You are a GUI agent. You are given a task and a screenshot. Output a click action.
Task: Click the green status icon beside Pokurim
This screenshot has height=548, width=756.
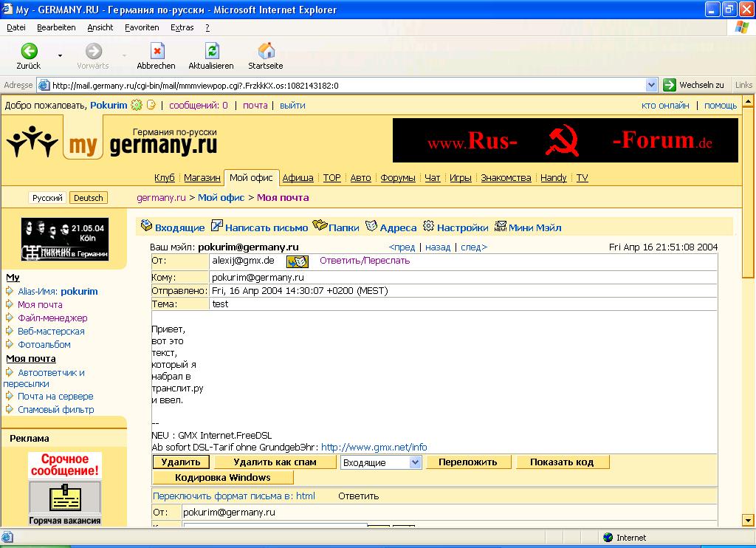pos(137,105)
